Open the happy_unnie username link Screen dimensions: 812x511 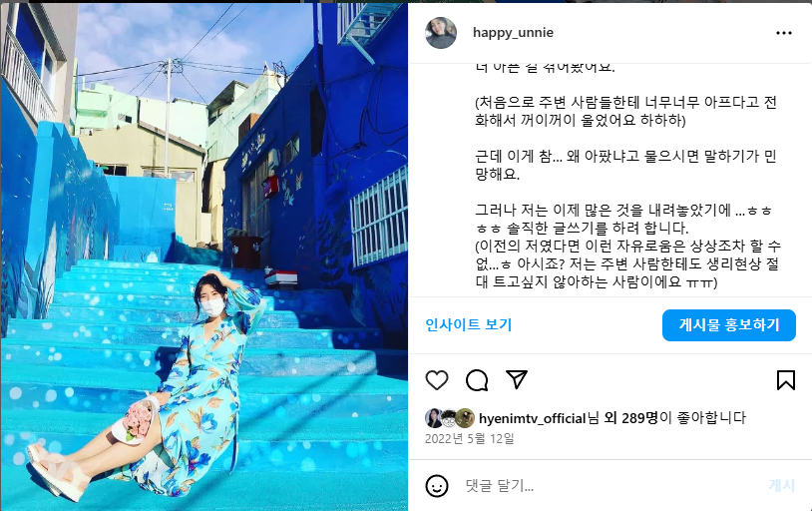tap(513, 33)
